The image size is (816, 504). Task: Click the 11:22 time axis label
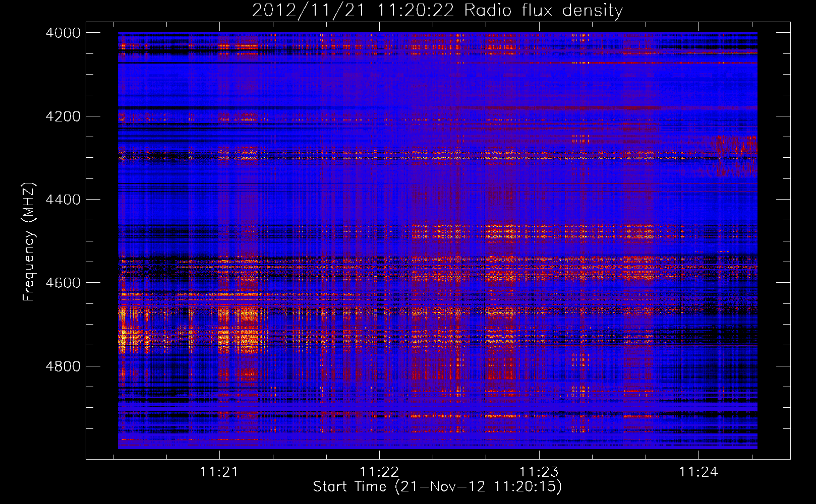379,472
